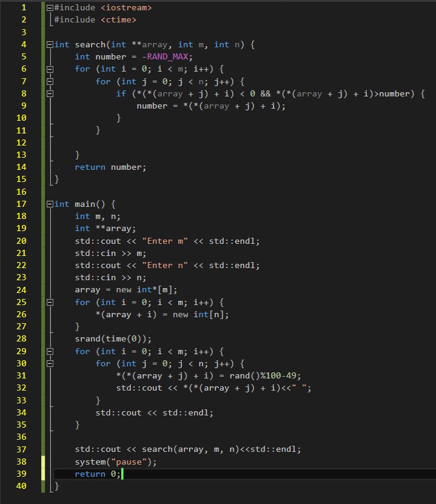Click line number 28 in the gutter

tap(21, 339)
